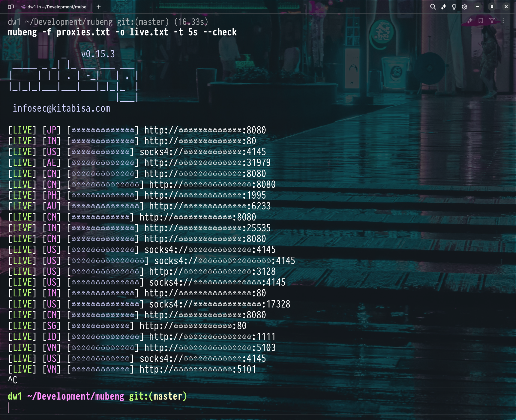Click the bottom prompt "dw1 ~/Development/mubeng git:(master)"
Viewport: 516px width, 420px height.
97,396
